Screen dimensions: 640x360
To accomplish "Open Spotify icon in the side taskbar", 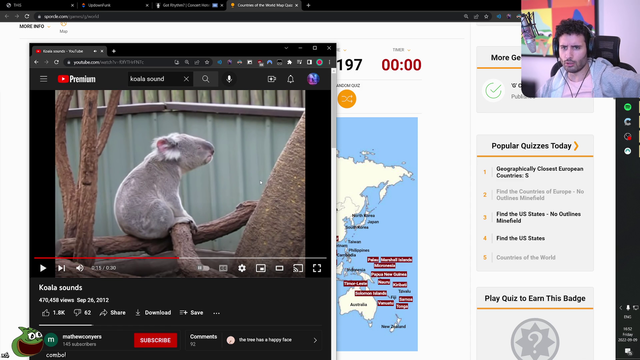I will tap(628, 107).
